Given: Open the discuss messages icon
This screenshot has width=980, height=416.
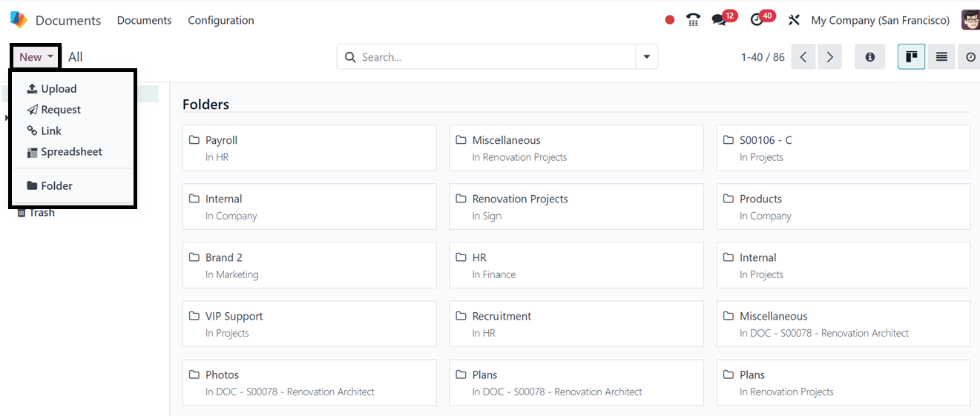Looking at the screenshot, I should pyautogui.click(x=719, y=20).
